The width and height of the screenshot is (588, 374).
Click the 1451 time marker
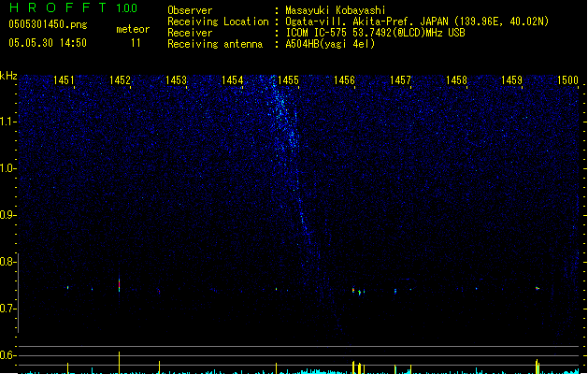[64, 80]
